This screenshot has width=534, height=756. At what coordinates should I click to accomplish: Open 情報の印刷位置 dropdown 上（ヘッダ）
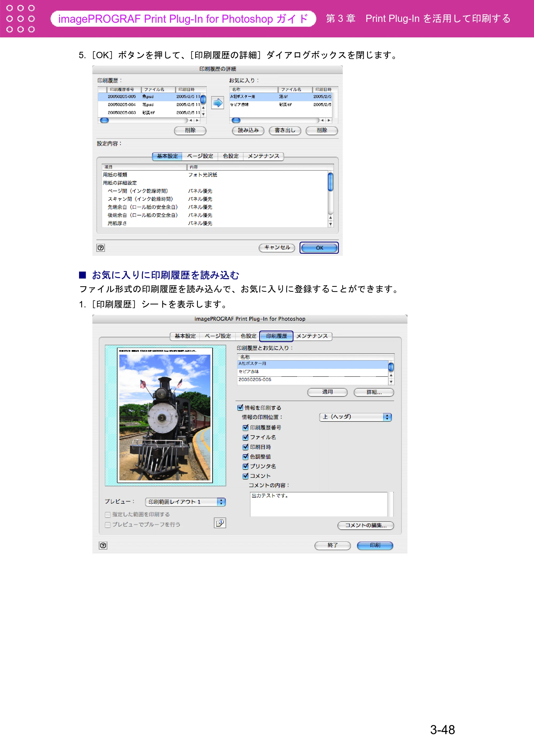[x=355, y=417]
